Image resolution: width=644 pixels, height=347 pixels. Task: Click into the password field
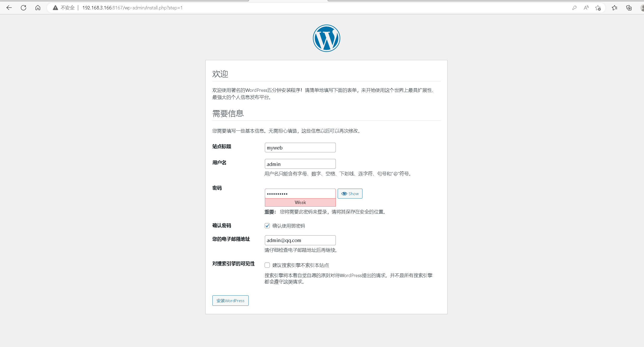point(300,194)
